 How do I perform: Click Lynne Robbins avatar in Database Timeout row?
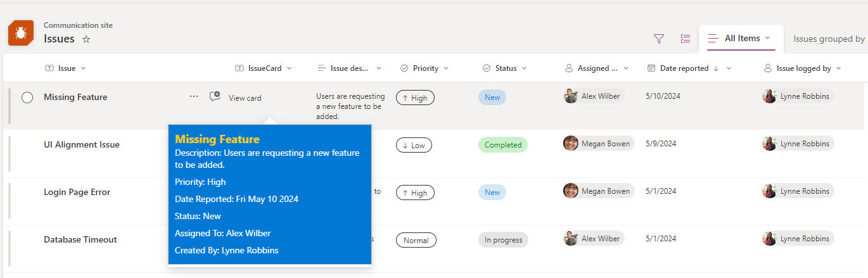[770, 238]
